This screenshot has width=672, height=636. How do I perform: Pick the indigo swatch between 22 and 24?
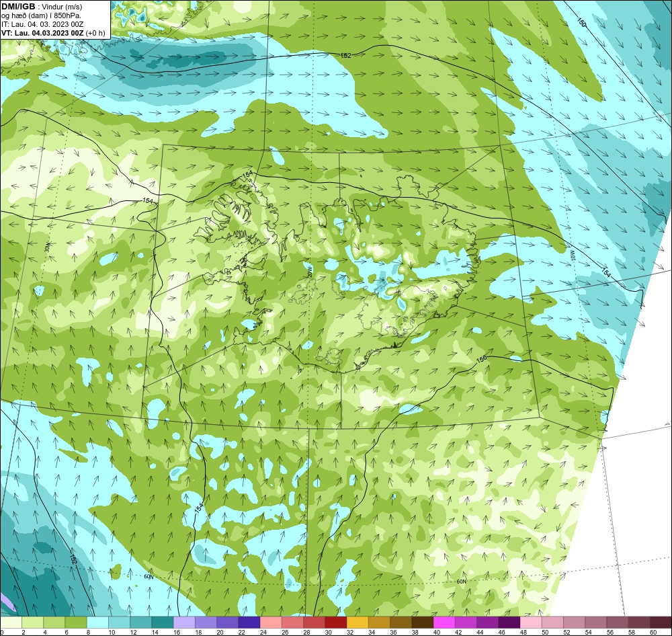point(249,622)
